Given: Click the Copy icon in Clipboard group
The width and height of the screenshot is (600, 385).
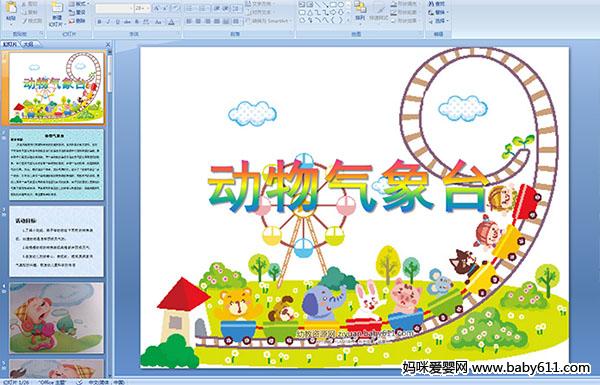Looking at the screenshot, I should point(25,12).
